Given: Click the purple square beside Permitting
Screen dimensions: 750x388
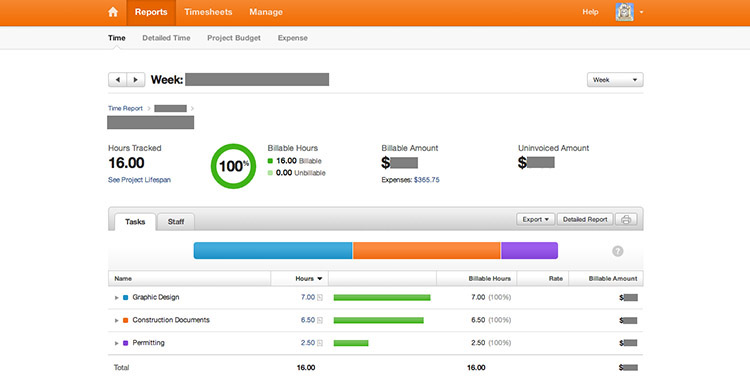Looking at the screenshot, I should pos(125,344).
